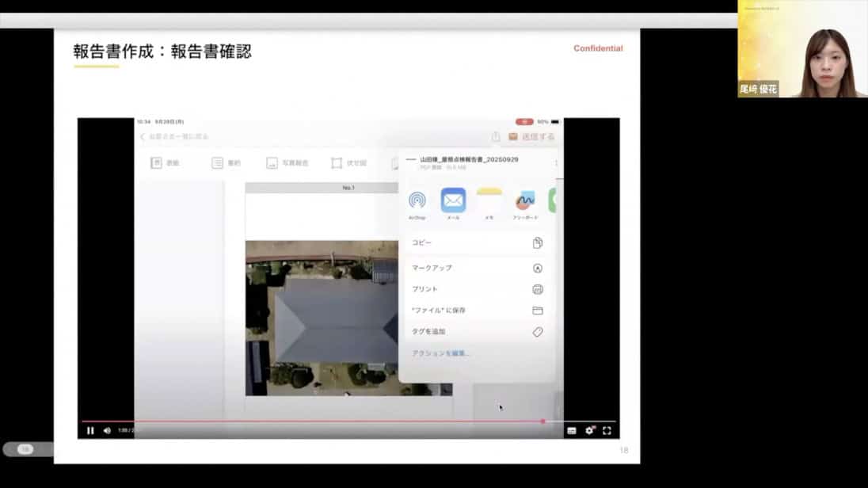Open video settings gear
868x488 pixels.
click(x=589, y=430)
